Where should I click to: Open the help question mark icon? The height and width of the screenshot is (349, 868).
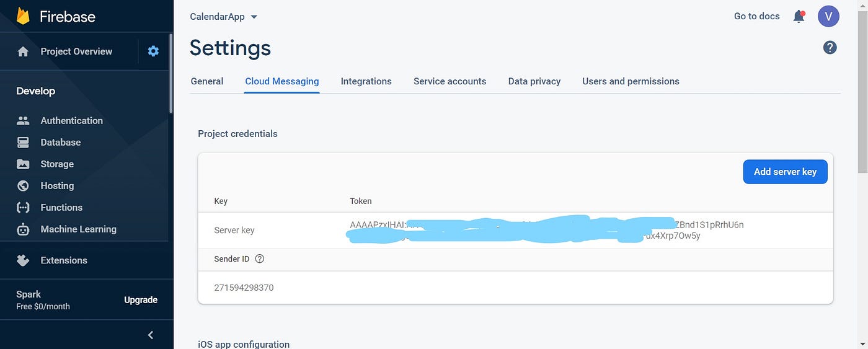coord(830,47)
